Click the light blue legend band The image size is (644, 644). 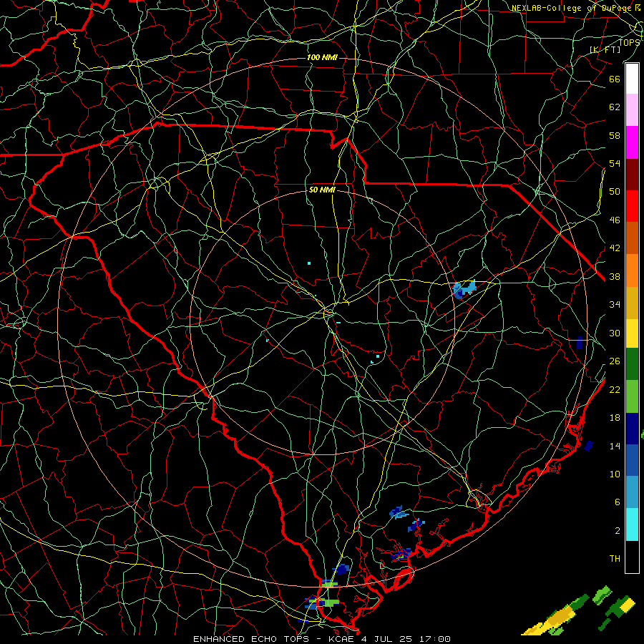632,492
